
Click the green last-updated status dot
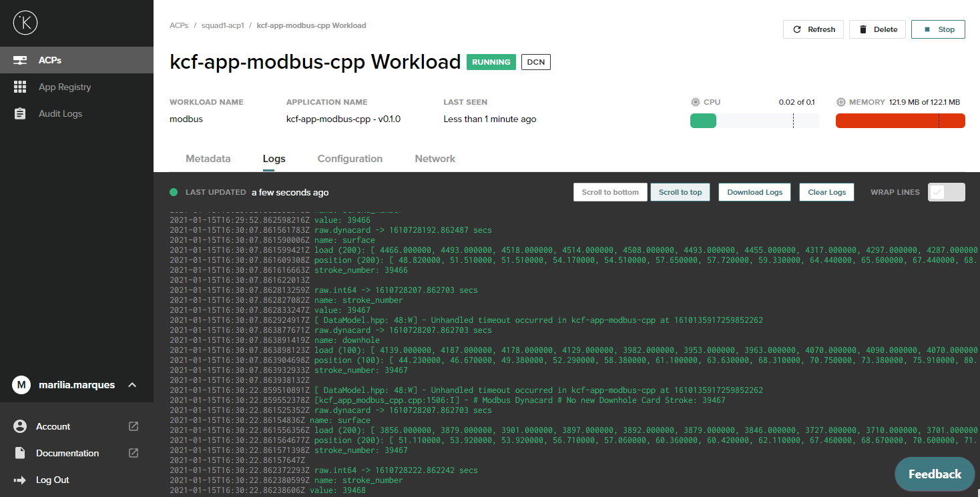click(174, 192)
